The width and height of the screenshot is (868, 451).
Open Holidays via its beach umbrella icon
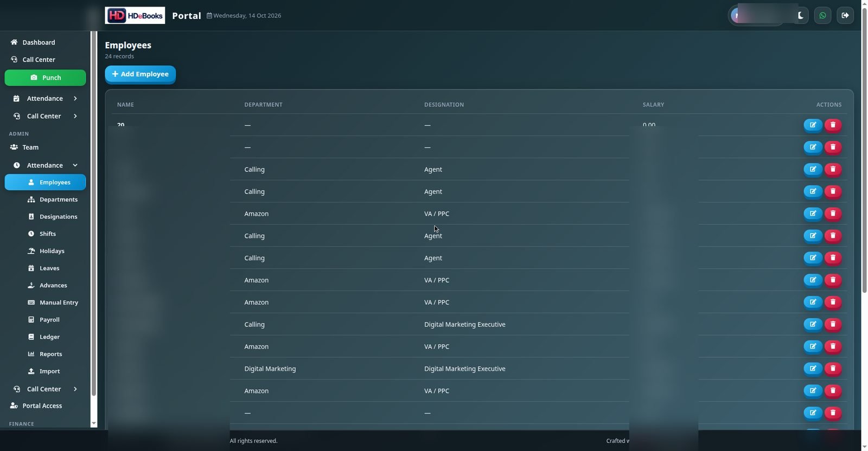point(31,251)
